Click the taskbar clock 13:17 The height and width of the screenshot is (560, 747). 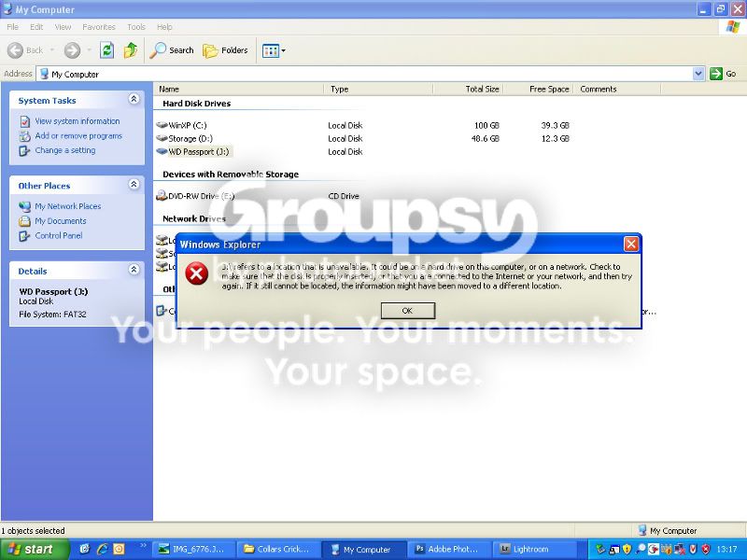(x=726, y=549)
